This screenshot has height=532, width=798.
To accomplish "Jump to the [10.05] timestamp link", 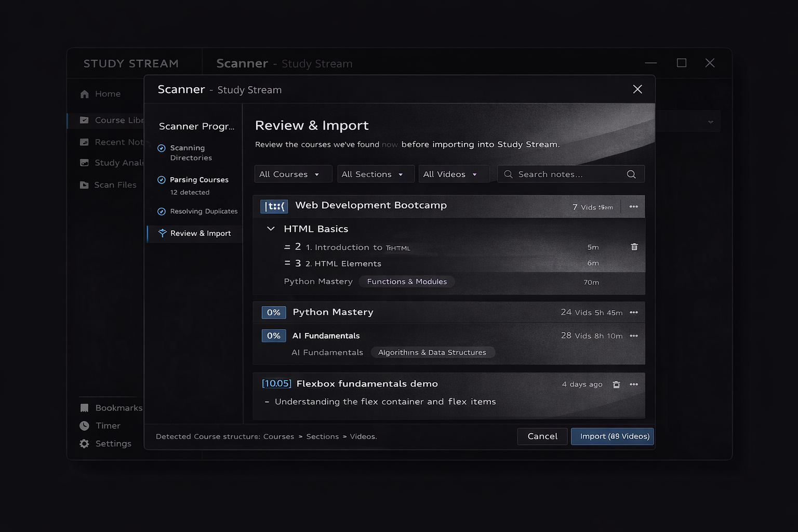I will pyautogui.click(x=276, y=383).
